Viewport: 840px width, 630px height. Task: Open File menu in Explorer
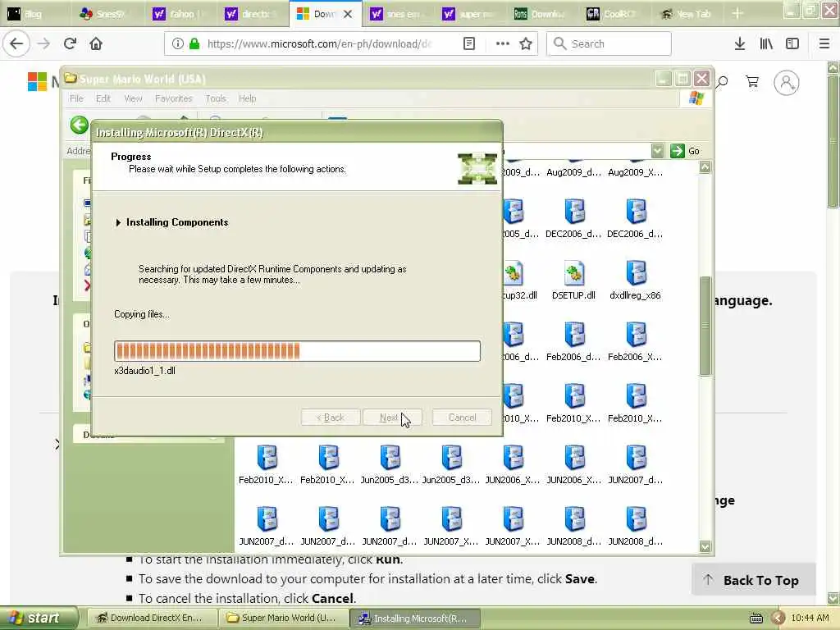[76, 98]
